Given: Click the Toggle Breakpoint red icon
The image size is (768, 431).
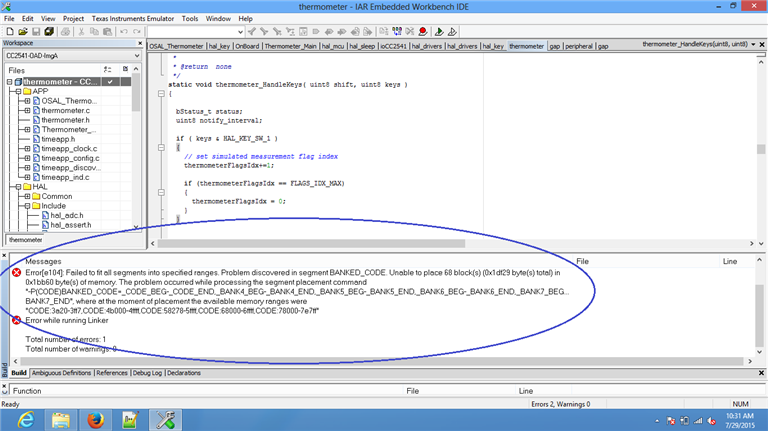Looking at the screenshot, I should click(x=423, y=31).
